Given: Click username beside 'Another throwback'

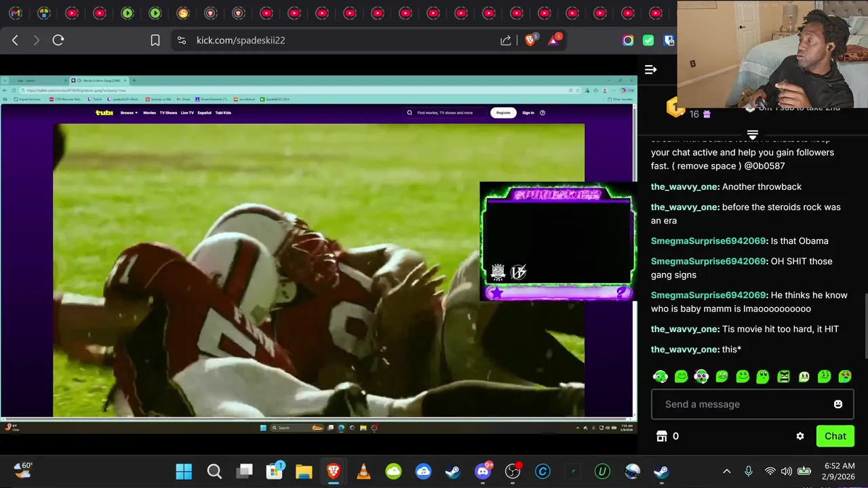Looking at the screenshot, I should pyautogui.click(x=685, y=186).
